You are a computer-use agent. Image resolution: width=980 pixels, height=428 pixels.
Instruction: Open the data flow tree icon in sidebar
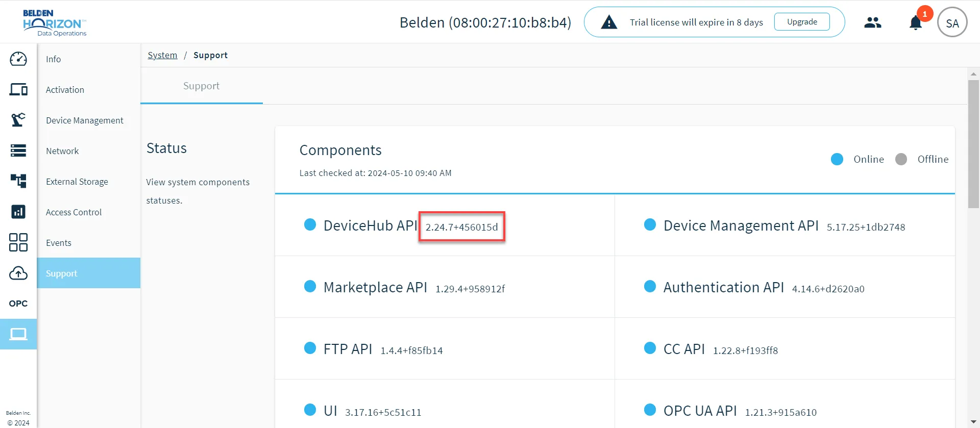tap(18, 181)
